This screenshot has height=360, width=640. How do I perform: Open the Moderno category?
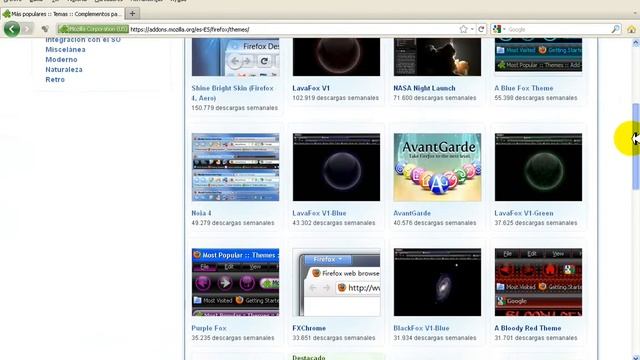(x=61, y=60)
